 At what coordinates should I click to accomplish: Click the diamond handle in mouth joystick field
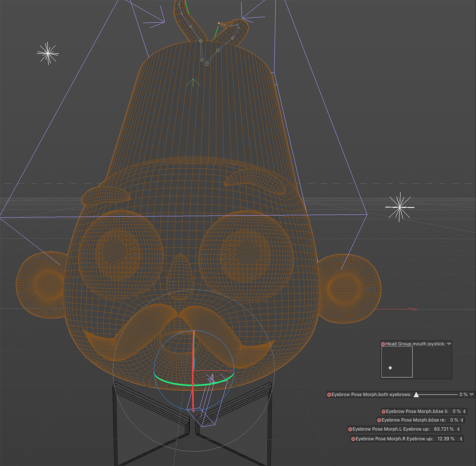click(x=390, y=368)
